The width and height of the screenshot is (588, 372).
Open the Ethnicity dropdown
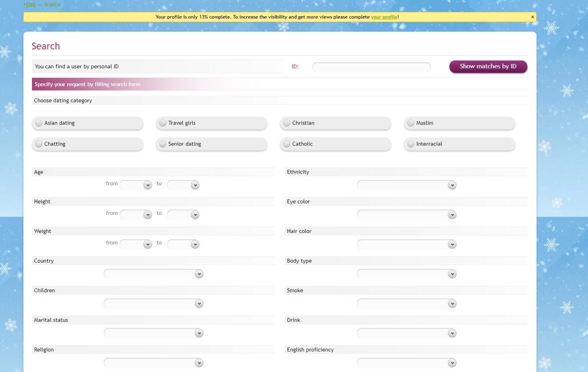(407, 185)
